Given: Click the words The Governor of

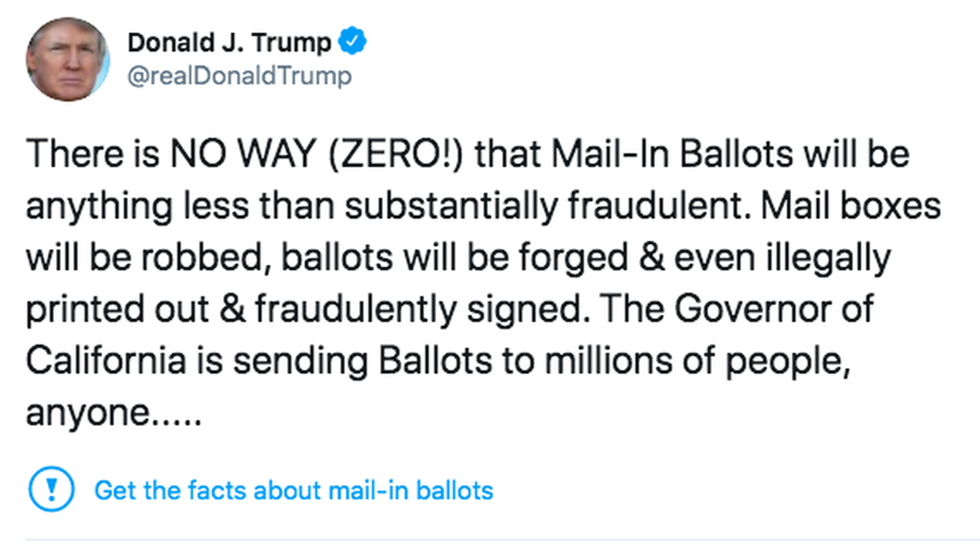Looking at the screenshot, I should pos(738,309).
